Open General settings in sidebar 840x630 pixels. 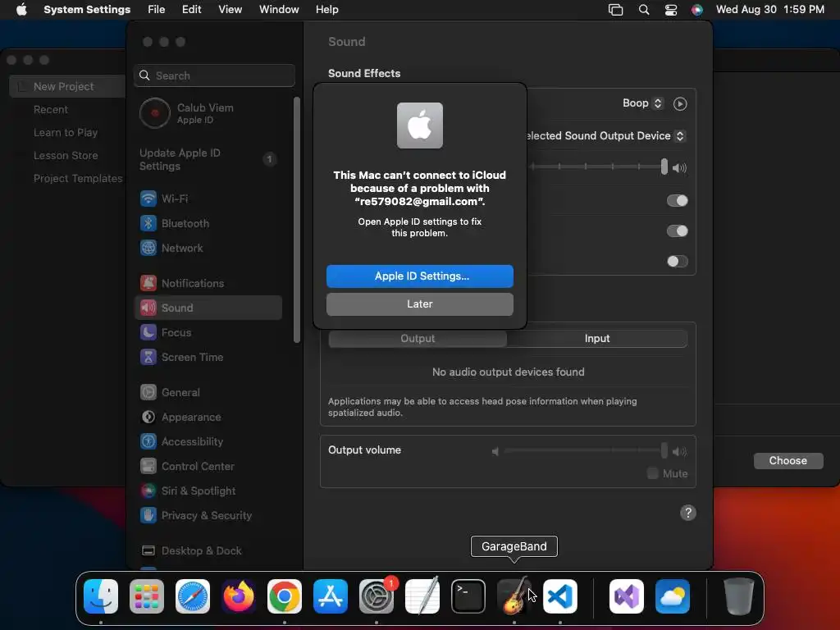[208, 392]
